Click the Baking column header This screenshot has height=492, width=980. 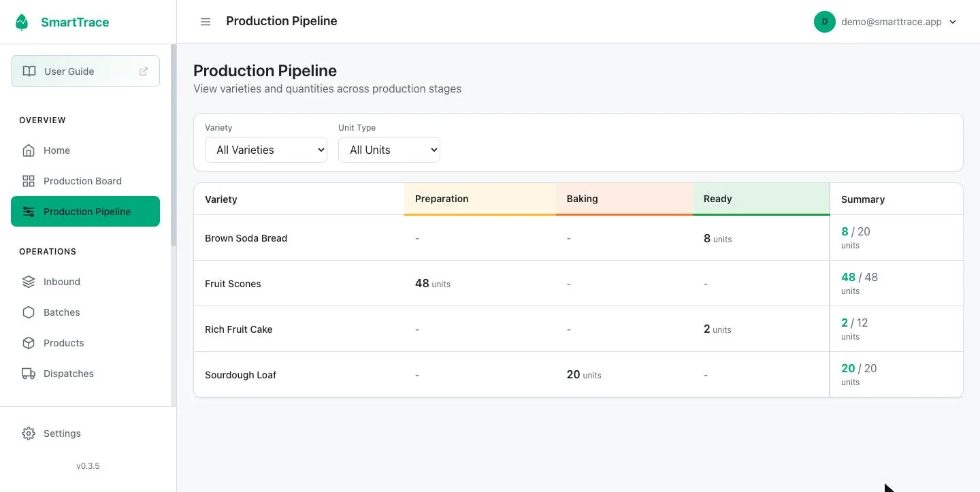[624, 199]
